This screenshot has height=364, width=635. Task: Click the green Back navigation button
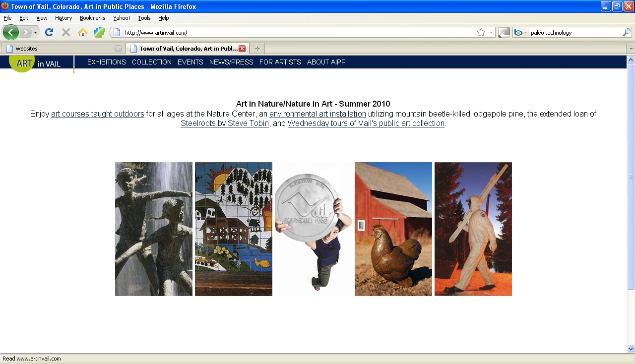click(x=11, y=32)
